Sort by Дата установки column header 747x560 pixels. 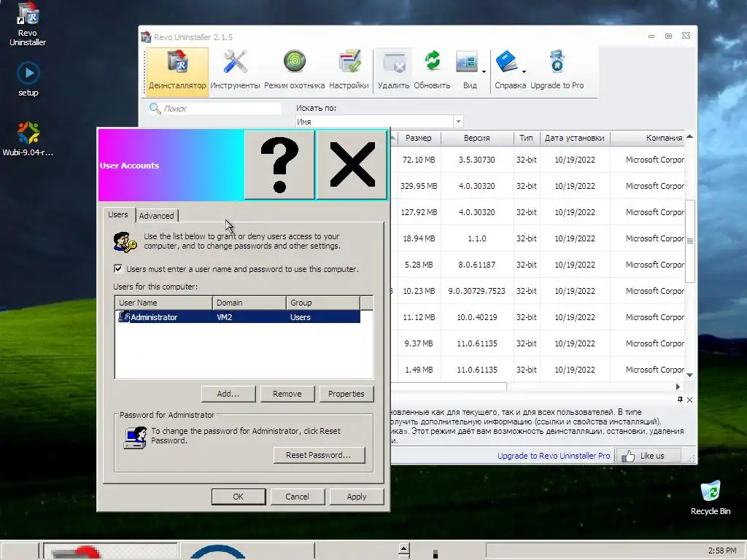click(575, 138)
